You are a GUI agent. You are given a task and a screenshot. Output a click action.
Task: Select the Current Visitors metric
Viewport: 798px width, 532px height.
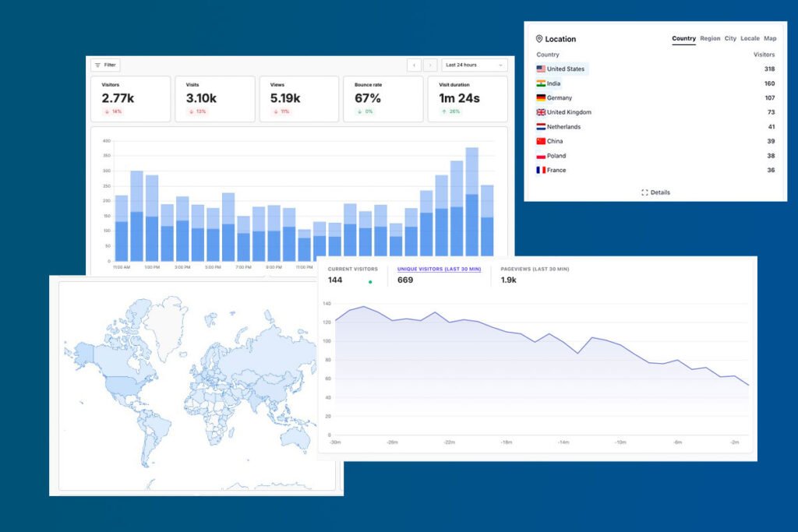(x=351, y=269)
